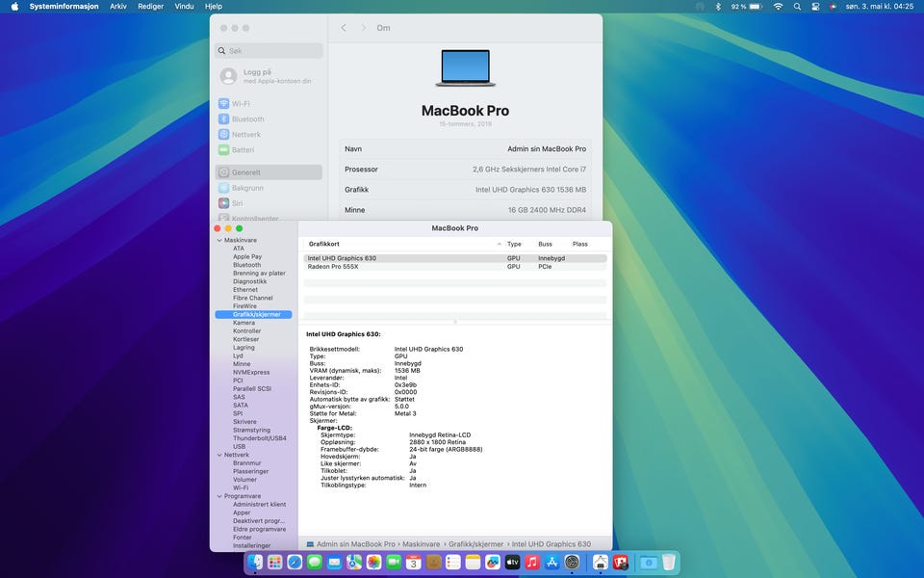924x578 pixels.
Task: Open the Freeform dock icon
Action: [493, 562]
